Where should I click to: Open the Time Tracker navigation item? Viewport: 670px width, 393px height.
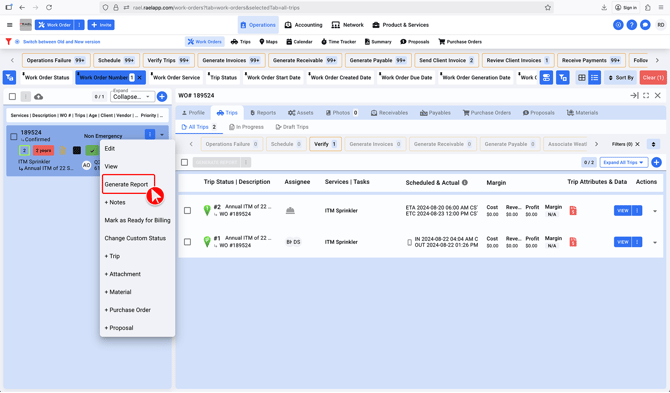point(338,42)
